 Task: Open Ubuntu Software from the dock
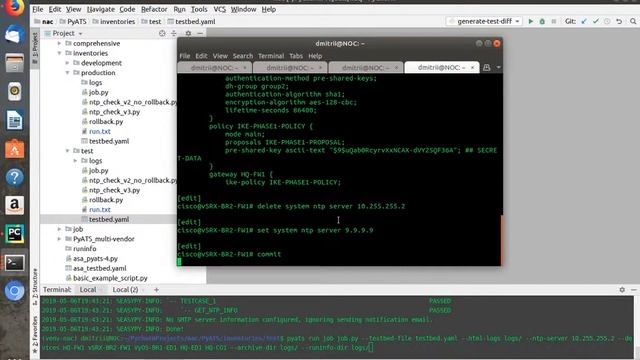coord(14,149)
